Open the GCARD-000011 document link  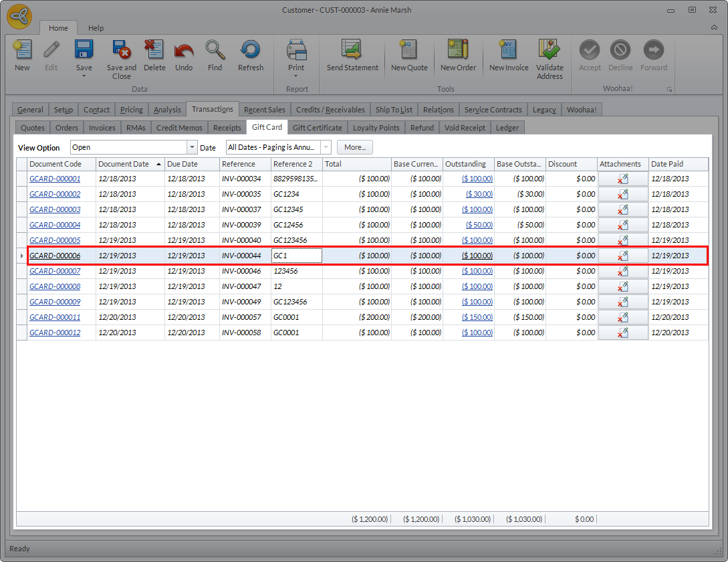(x=55, y=317)
